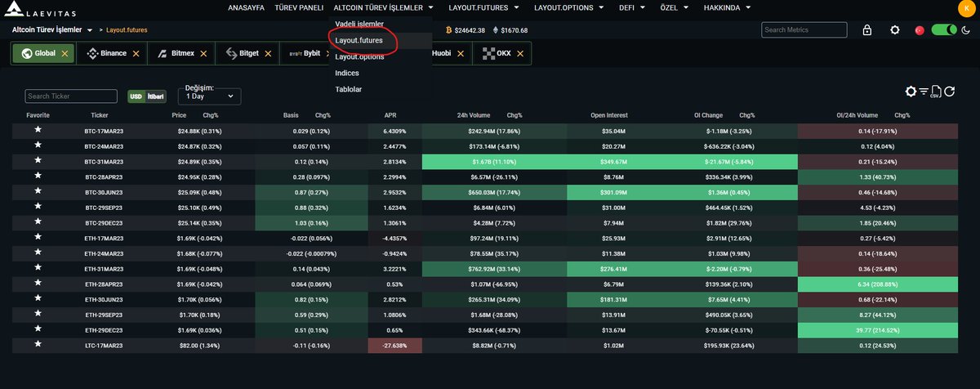Close the Huobi tab with its X
This screenshot has height=389, width=980.
[461, 53]
